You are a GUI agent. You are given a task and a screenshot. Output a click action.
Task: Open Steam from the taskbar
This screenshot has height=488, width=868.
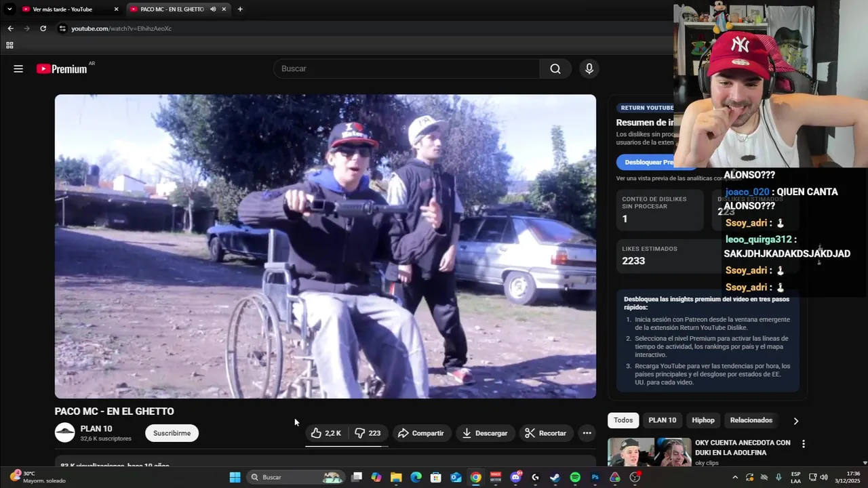pyautogui.click(x=555, y=477)
